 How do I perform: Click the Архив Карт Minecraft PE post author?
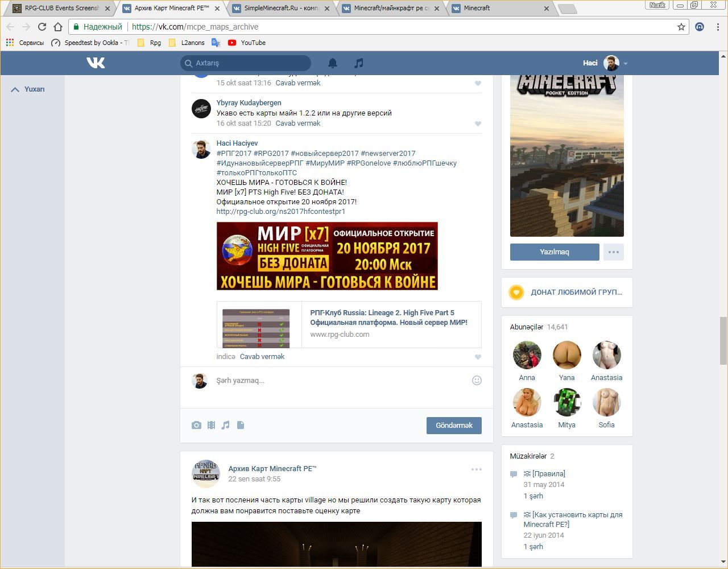272,469
